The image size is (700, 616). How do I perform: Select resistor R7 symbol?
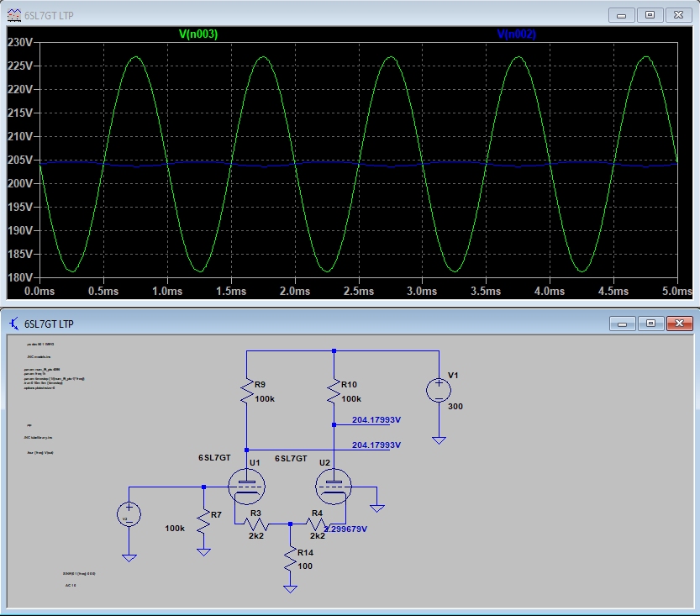(x=203, y=521)
